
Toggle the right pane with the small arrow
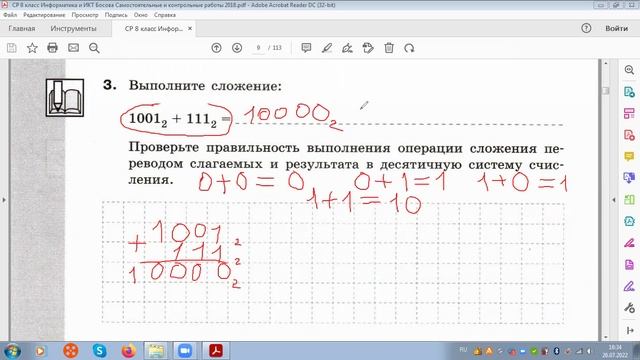pyautogui.click(x=614, y=200)
